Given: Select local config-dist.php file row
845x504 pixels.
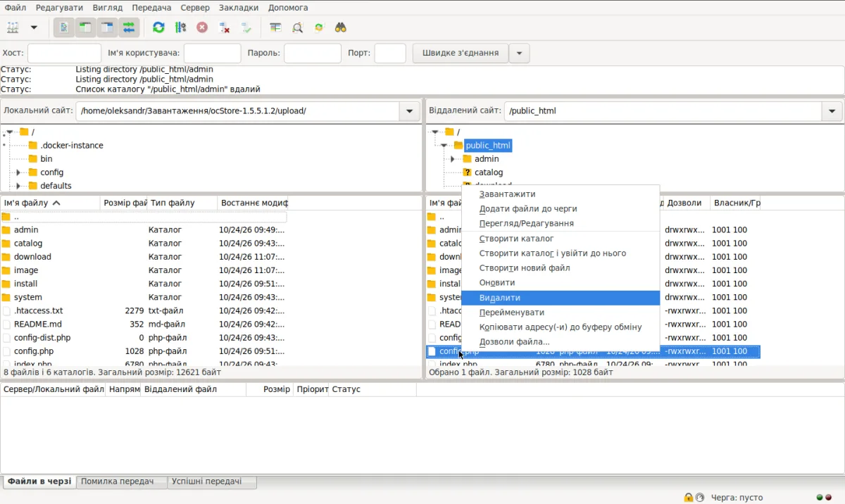Looking at the screenshot, I should click(x=144, y=338).
